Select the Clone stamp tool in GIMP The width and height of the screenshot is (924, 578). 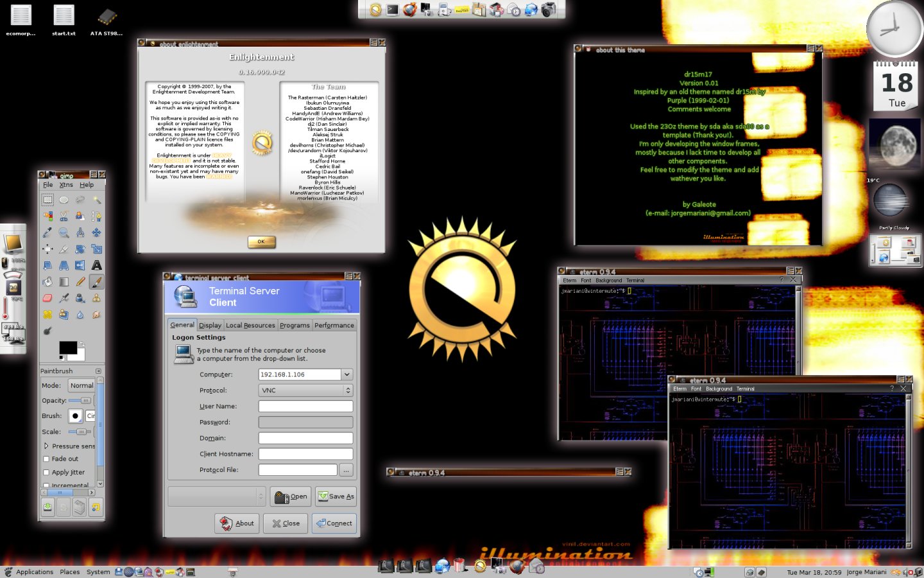96,298
